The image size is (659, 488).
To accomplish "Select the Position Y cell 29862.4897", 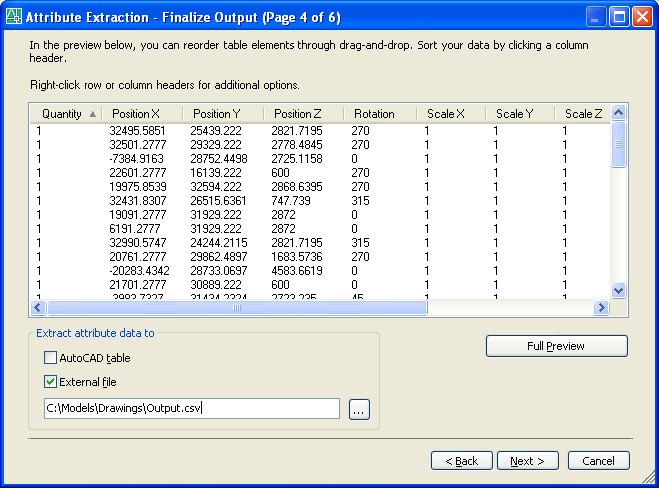I will pos(219,256).
